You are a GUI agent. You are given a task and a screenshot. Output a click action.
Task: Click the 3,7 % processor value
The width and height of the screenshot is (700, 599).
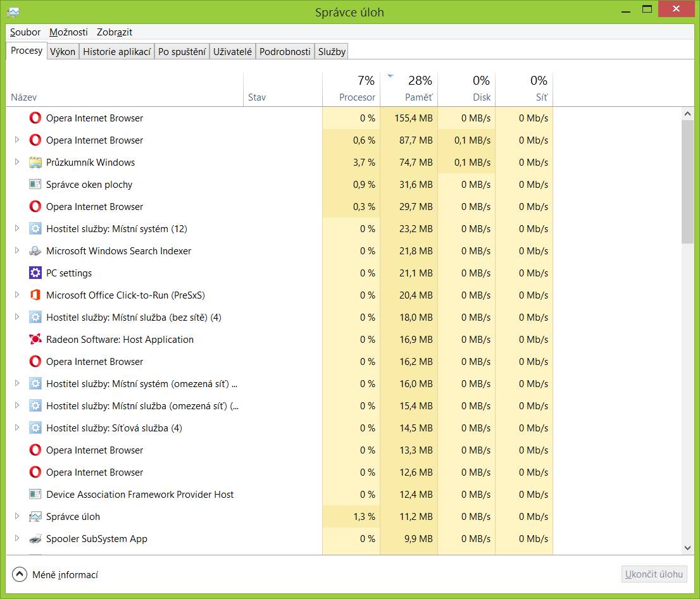tap(364, 163)
